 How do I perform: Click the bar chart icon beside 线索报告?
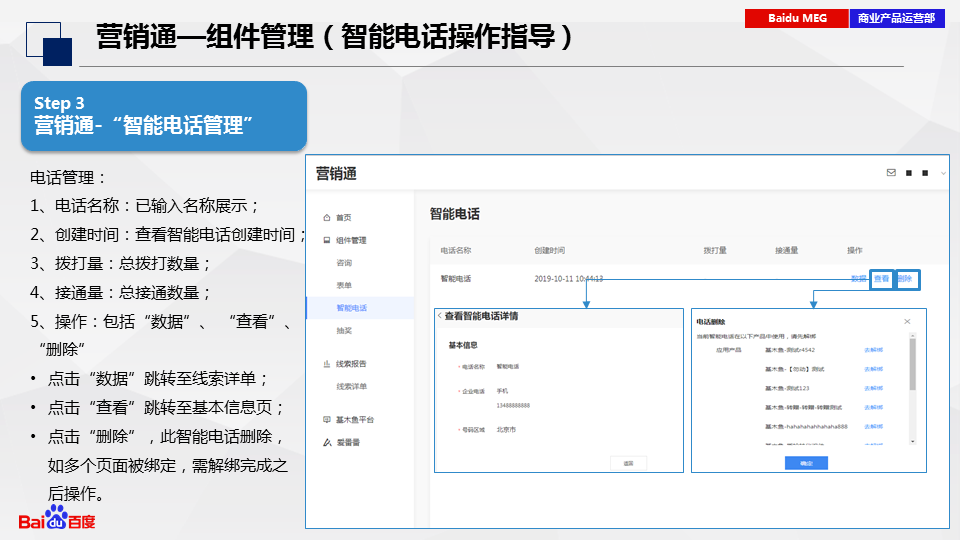[326, 364]
